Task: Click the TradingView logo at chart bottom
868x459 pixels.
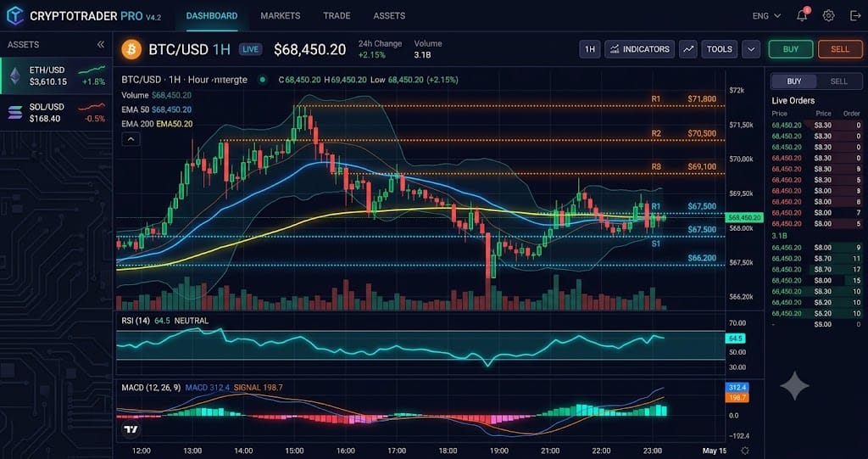Action: (131, 428)
